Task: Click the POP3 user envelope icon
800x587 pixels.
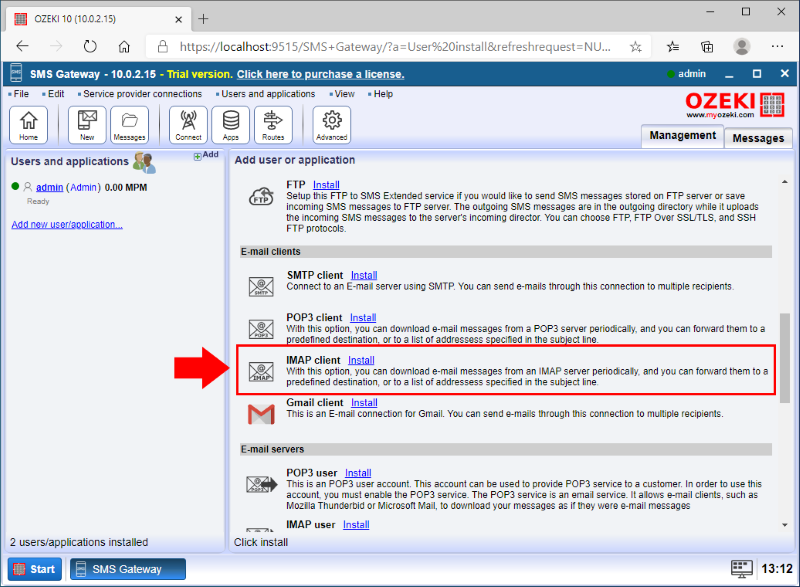Action: (x=262, y=484)
